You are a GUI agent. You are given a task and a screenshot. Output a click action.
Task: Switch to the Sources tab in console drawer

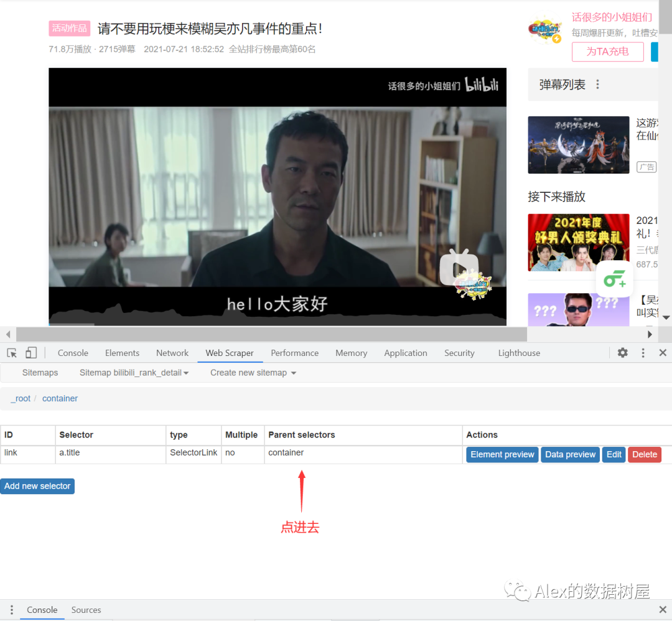click(x=86, y=610)
